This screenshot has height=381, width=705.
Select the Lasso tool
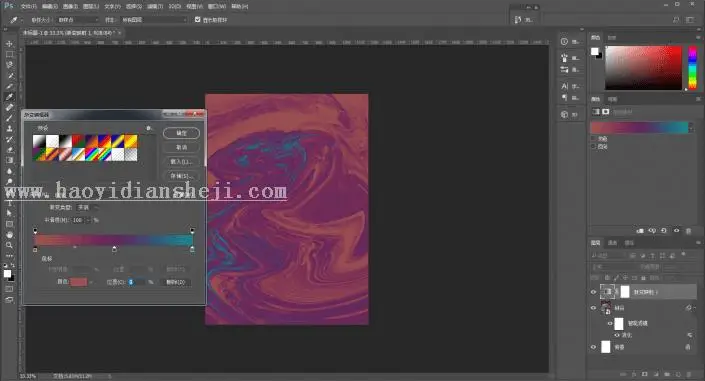pyautogui.click(x=9, y=65)
